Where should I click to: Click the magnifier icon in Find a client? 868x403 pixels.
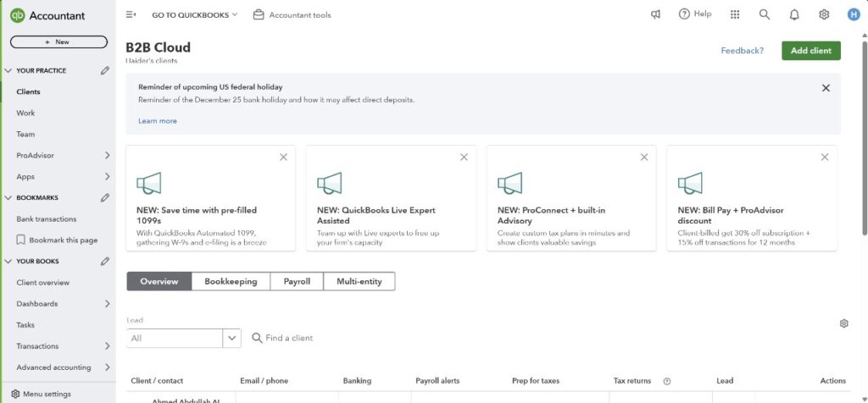257,338
